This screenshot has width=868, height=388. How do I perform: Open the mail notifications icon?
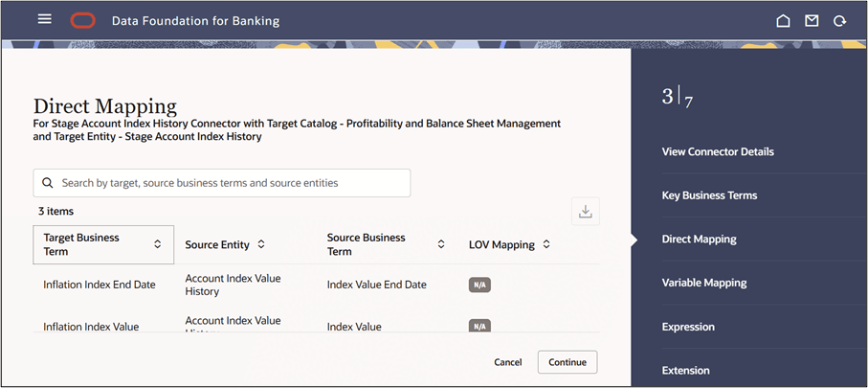pyautogui.click(x=812, y=21)
